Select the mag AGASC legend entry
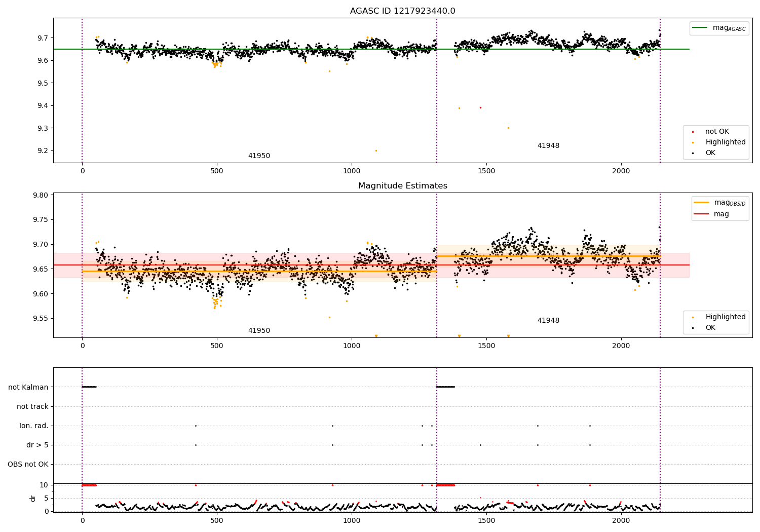The image size is (760, 532). click(719, 28)
